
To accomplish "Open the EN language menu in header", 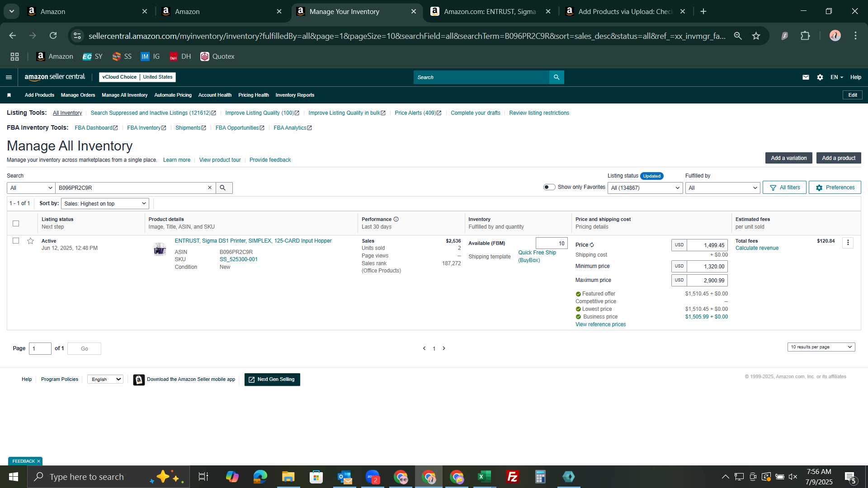I will [x=836, y=77].
